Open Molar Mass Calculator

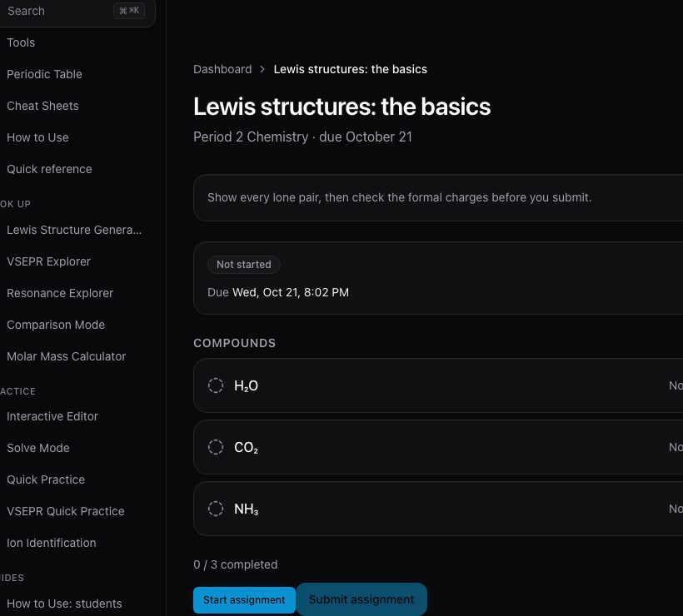[x=66, y=356]
